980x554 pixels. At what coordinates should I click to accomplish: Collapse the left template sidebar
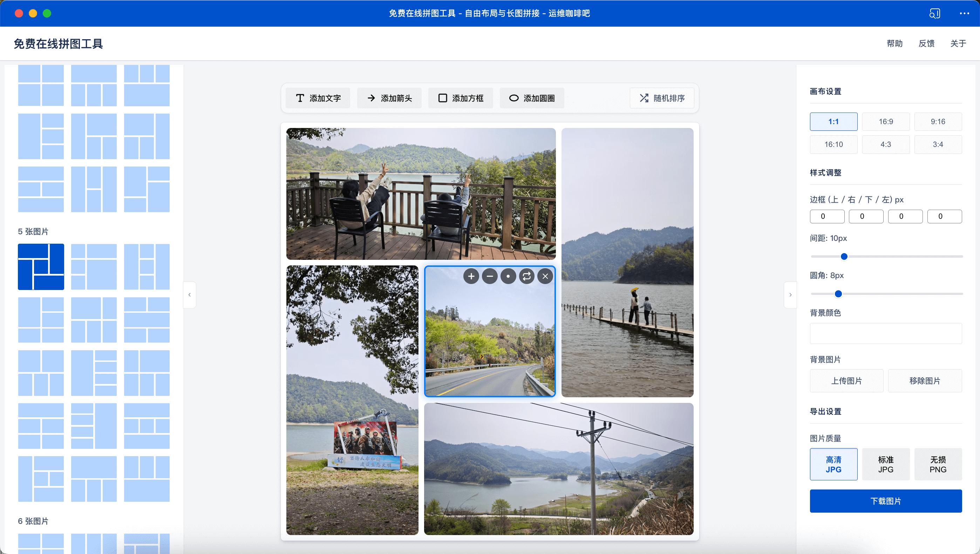pos(189,294)
